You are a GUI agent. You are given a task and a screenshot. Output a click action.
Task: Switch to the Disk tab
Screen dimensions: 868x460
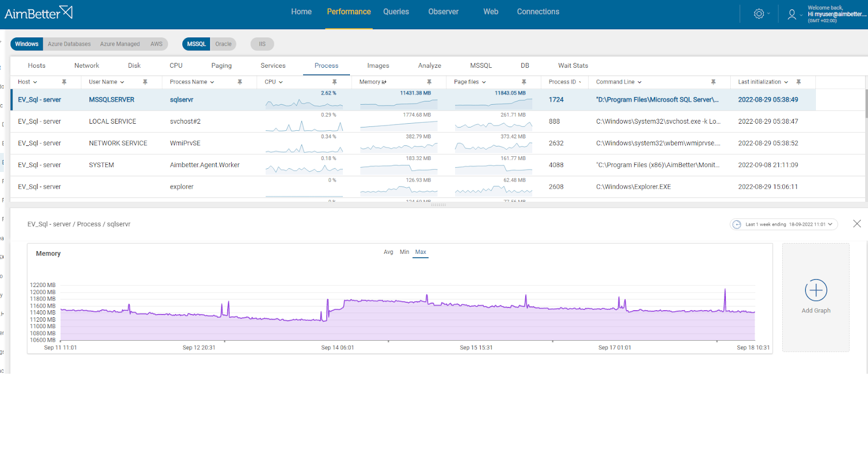click(135, 66)
